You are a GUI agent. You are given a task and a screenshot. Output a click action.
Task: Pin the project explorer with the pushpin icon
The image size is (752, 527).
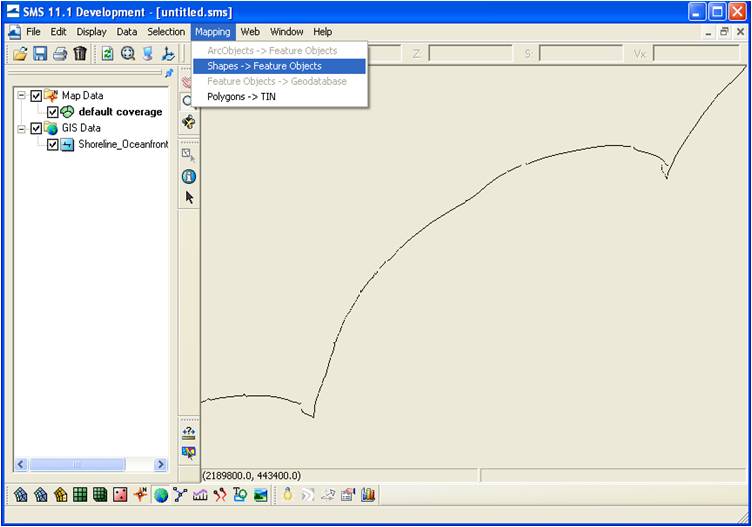(x=169, y=73)
